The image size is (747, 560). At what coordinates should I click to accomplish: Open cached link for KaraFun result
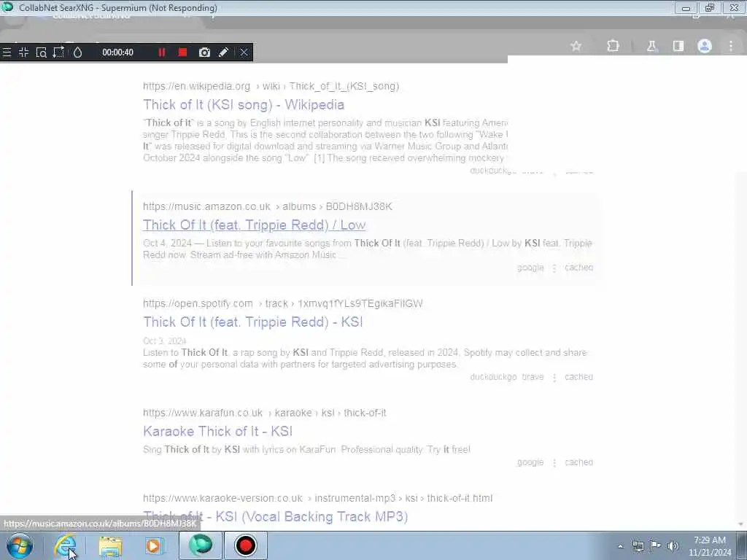tap(578, 462)
